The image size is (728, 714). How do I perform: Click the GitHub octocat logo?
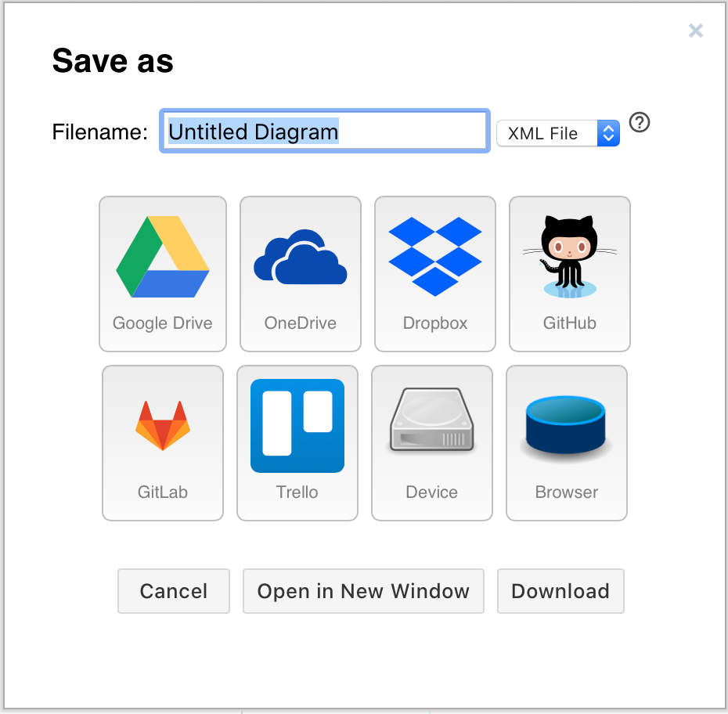pyautogui.click(x=569, y=251)
